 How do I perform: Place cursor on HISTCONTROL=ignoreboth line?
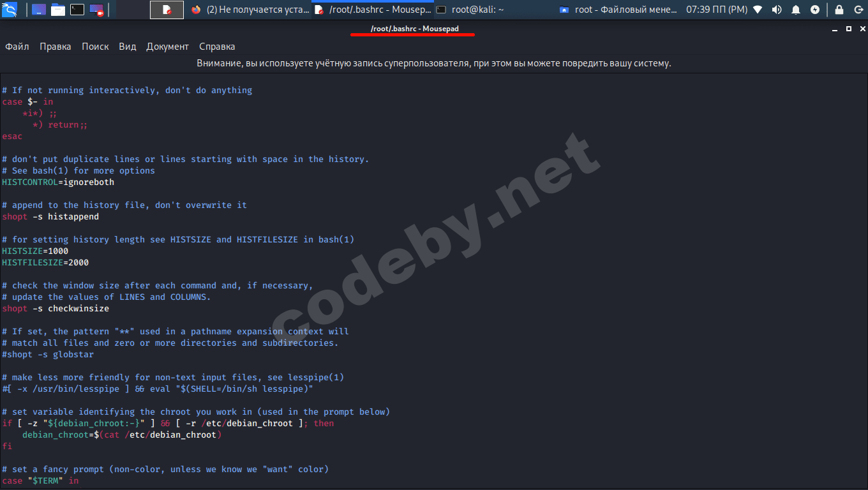point(58,182)
